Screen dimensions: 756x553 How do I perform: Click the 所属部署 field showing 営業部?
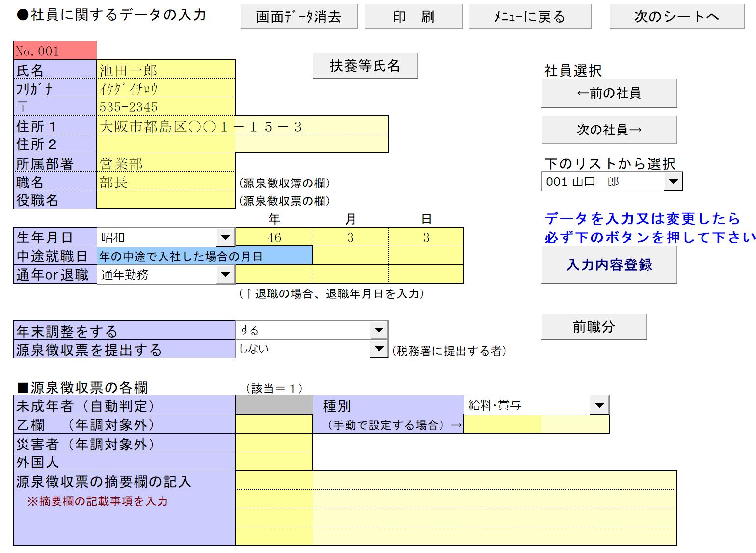[x=165, y=163]
